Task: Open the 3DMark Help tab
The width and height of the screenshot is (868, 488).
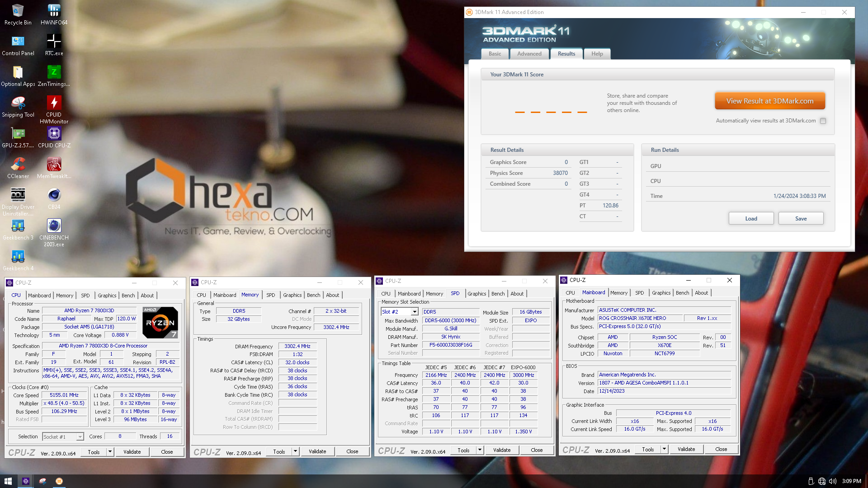Action: pos(597,54)
